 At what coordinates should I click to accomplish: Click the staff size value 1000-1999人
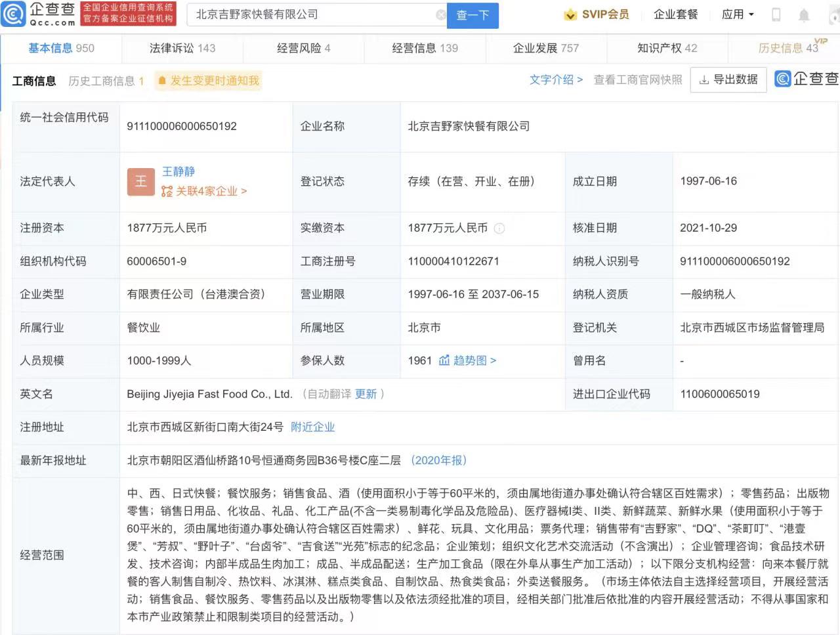tap(159, 361)
